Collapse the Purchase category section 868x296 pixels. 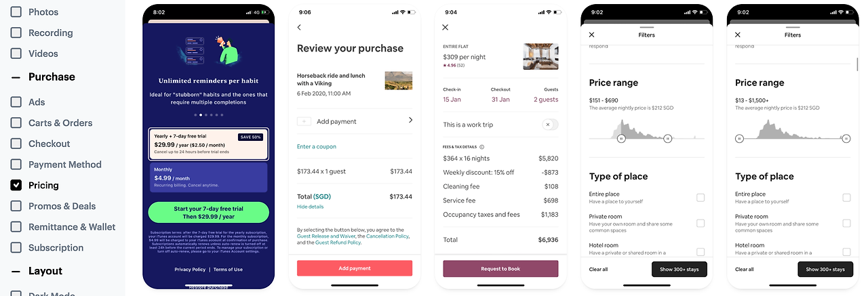tap(16, 77)
